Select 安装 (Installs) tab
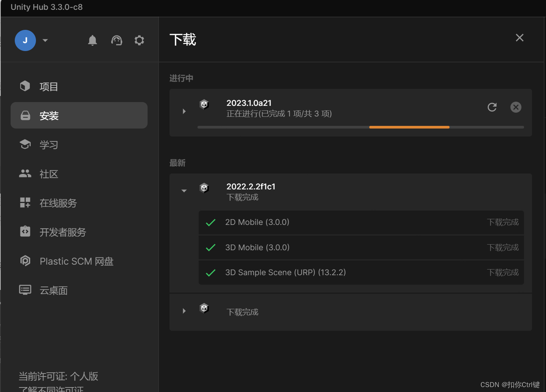Screen dimensions: 546x392 79,115
